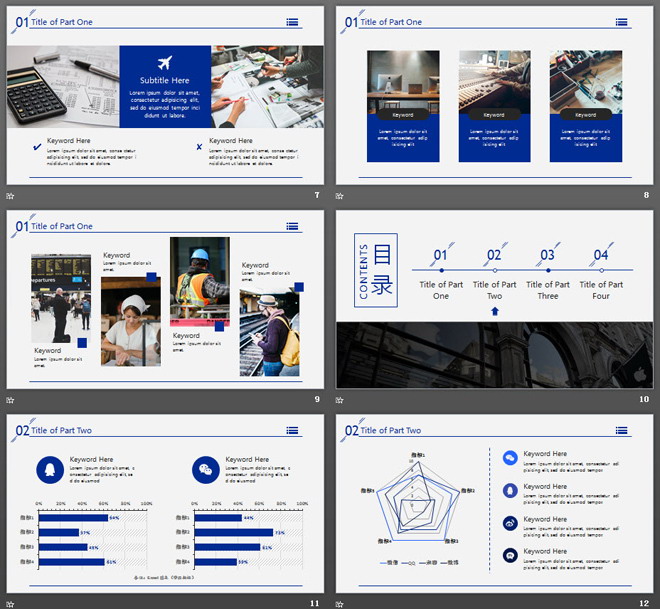The height and width of the screenshot is (609, 660).
Task: Click the list icon at top-right of slide 8
Action: (x=621, y=21)
